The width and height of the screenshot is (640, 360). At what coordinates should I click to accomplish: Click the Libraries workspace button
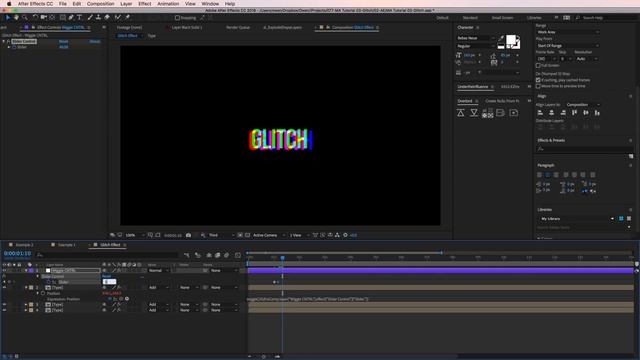click(x=534, y=18)
